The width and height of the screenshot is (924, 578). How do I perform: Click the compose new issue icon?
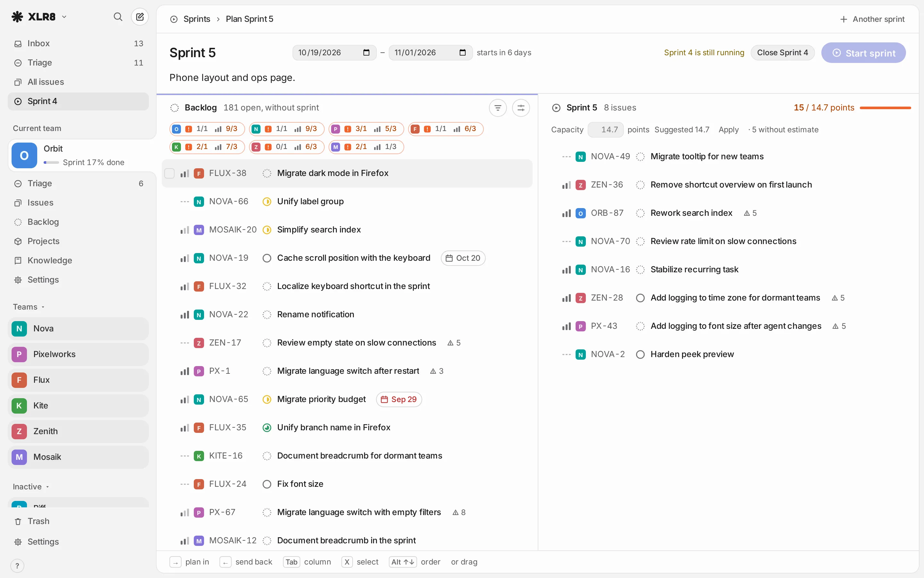pyautogui.click(x=140, y=17)
